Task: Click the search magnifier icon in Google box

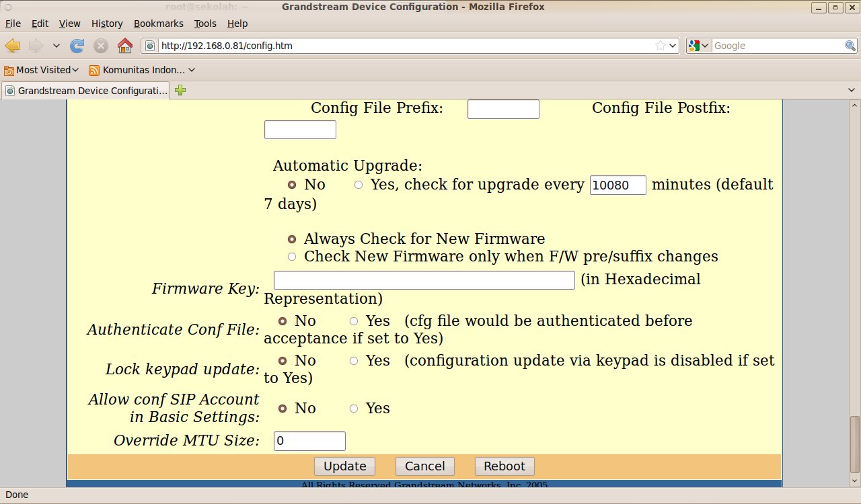Action: (x=850, y=46)
